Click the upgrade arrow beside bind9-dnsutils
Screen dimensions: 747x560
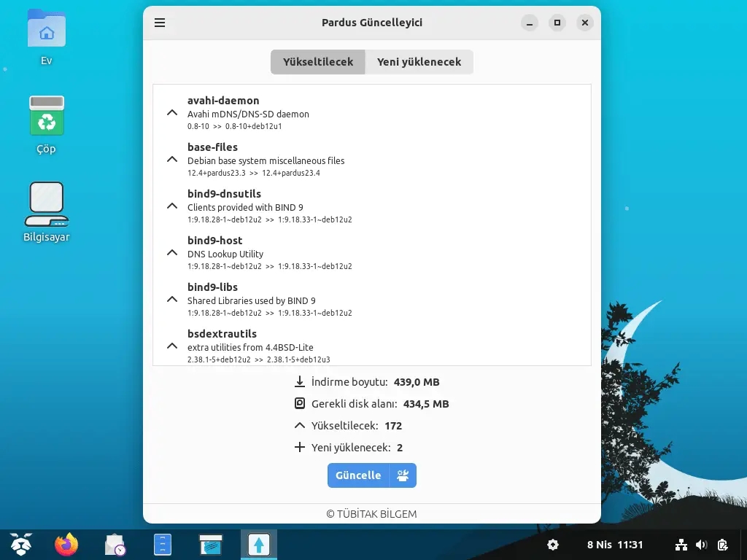[x=172, y=206]
